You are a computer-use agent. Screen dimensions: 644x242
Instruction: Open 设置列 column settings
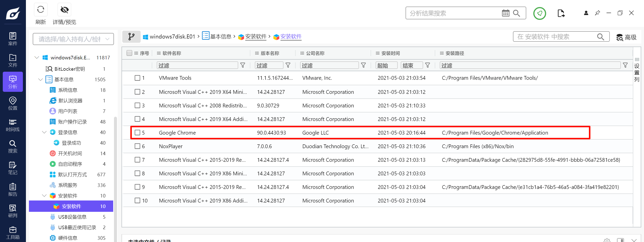tap(637, 70)
